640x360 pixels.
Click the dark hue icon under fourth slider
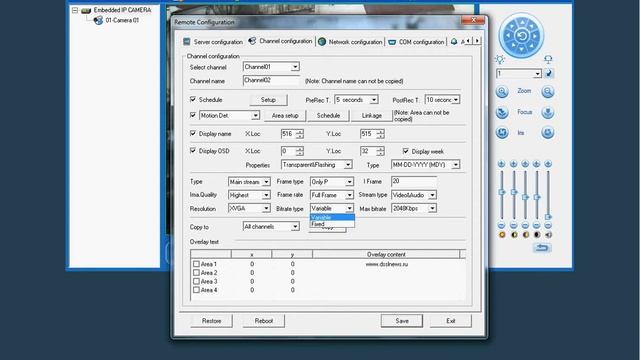tap(537, 235)
